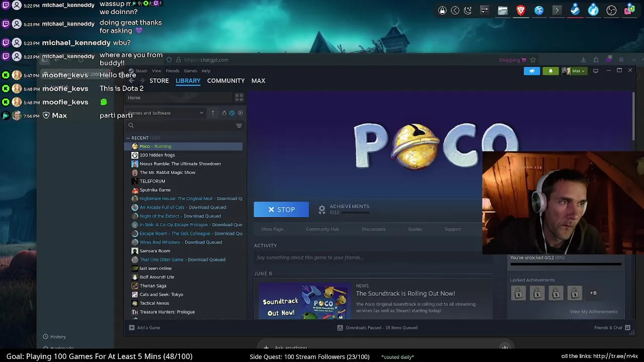Click the sort ascending arrow icon
The width and height of the screenshot is (644, 362).
213,113
